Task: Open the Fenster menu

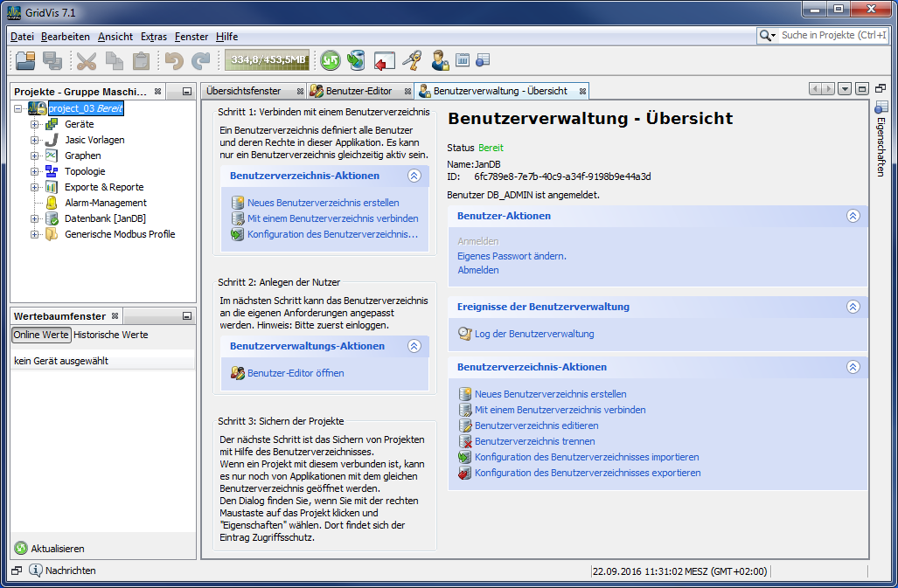Action: pos(191,37)
